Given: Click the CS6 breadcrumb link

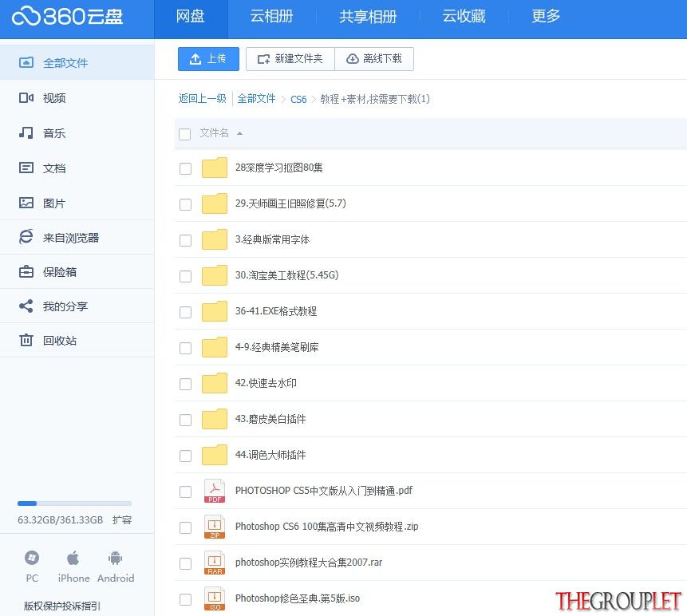Looking at the screenshot, I should click(298, 100).
